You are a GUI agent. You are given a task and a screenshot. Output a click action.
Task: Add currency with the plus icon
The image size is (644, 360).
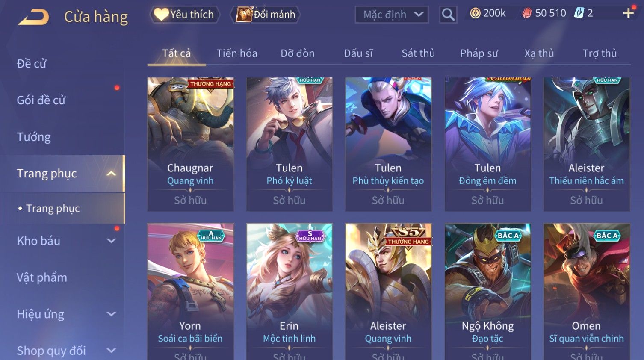628,13
